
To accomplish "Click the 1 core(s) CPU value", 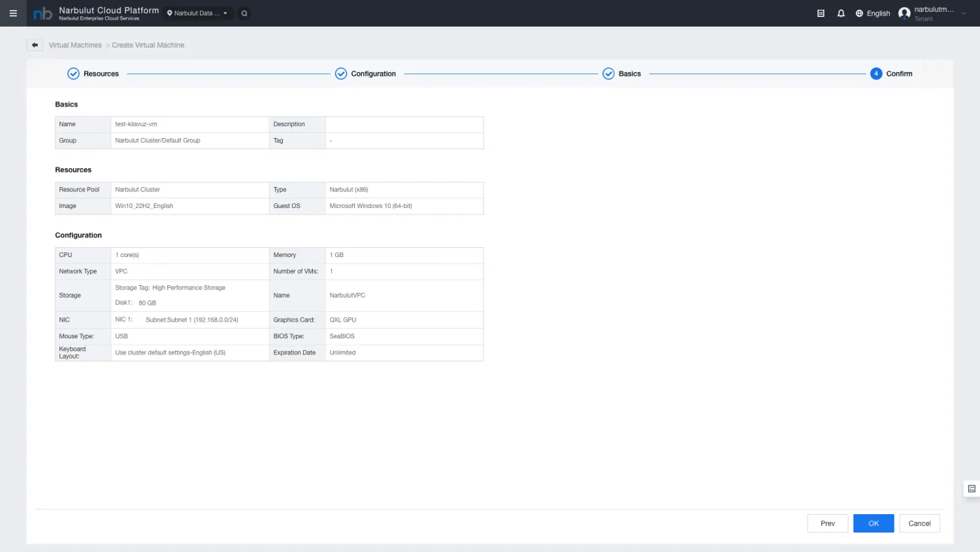I will (x=127, y=255).
